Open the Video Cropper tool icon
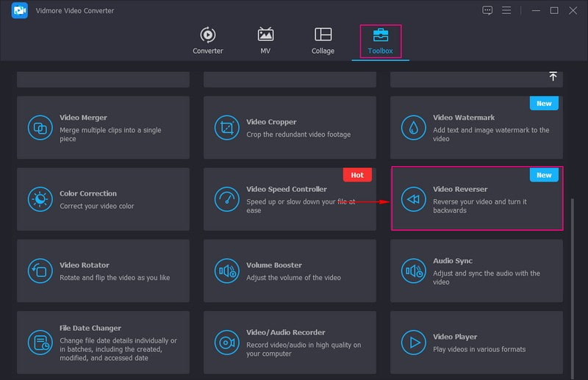The image size is (588, 380). tap(227, 128)
